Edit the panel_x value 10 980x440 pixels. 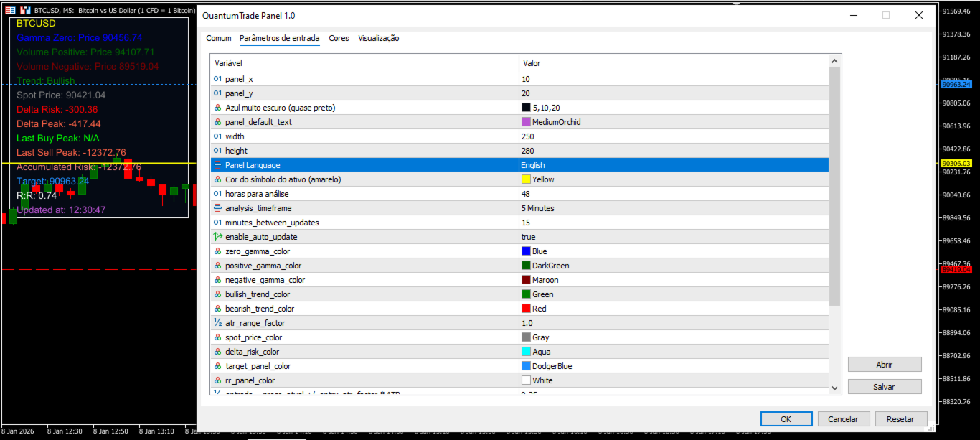(x=674, y=79)
